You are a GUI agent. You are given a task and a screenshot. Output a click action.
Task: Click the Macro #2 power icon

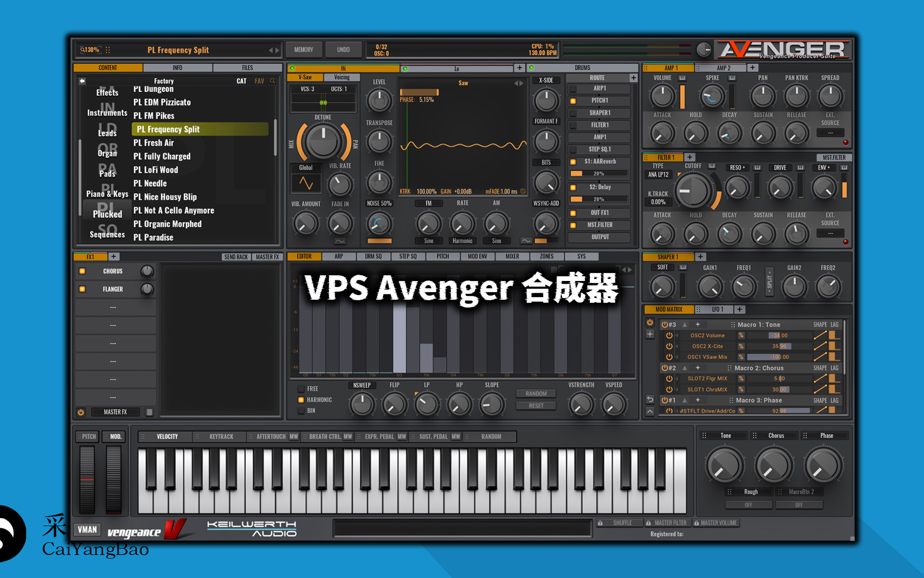pos(665,368)
